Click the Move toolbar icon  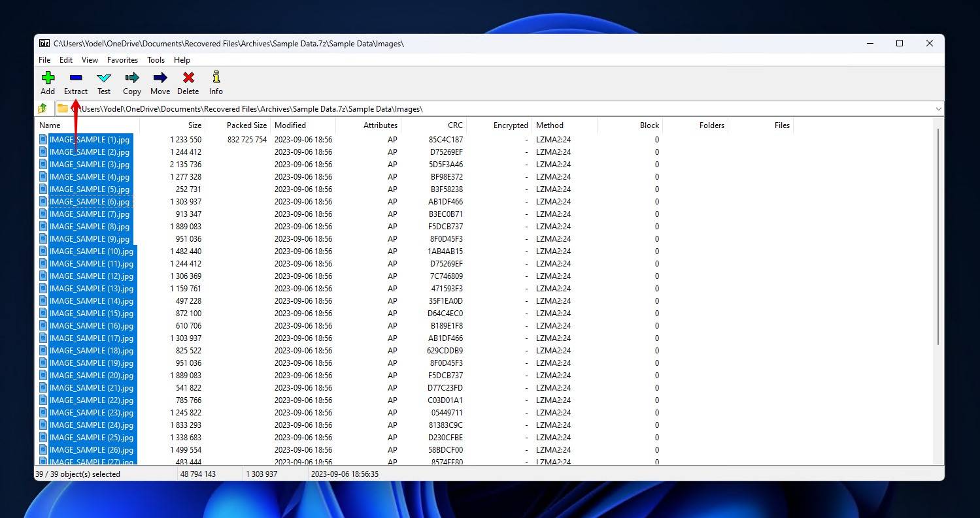[x=160, y=78]
